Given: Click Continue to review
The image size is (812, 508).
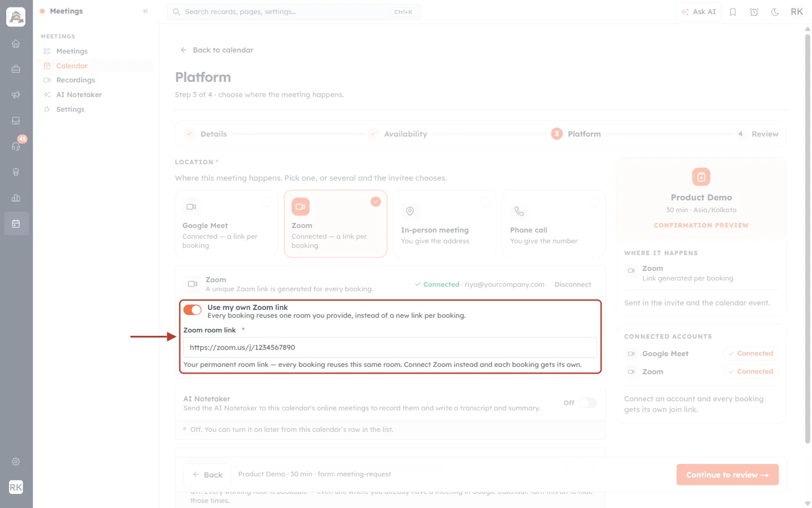Looking at the screenshot, I should (727, 475).
